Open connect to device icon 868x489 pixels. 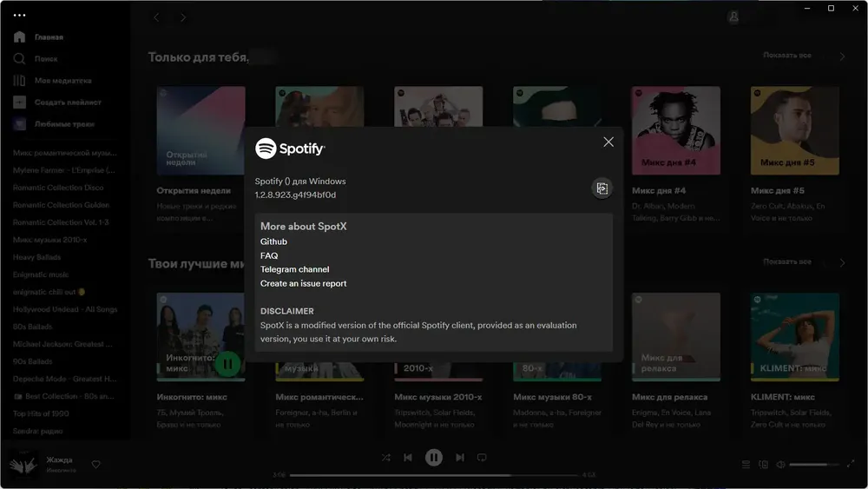[x=763, y=465]
